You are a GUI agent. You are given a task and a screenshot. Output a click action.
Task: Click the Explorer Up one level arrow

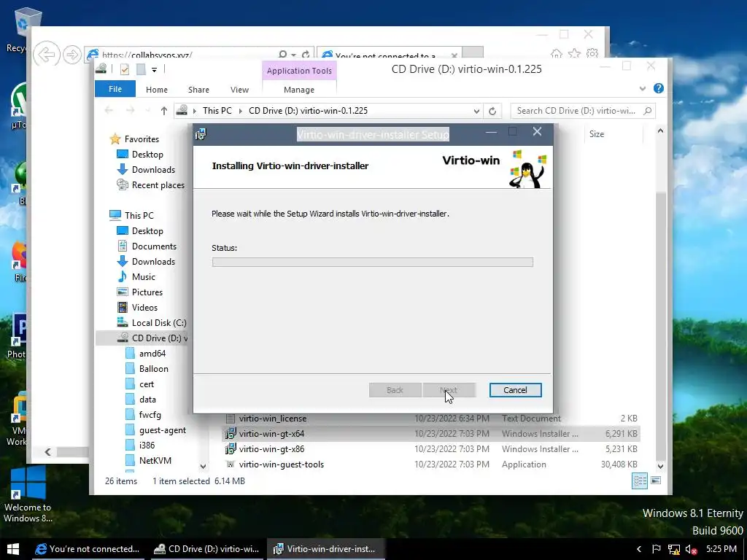[164, 111]
